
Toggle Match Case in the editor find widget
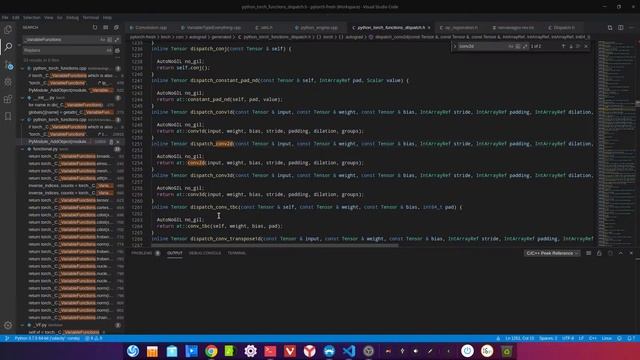coord(511,46)
